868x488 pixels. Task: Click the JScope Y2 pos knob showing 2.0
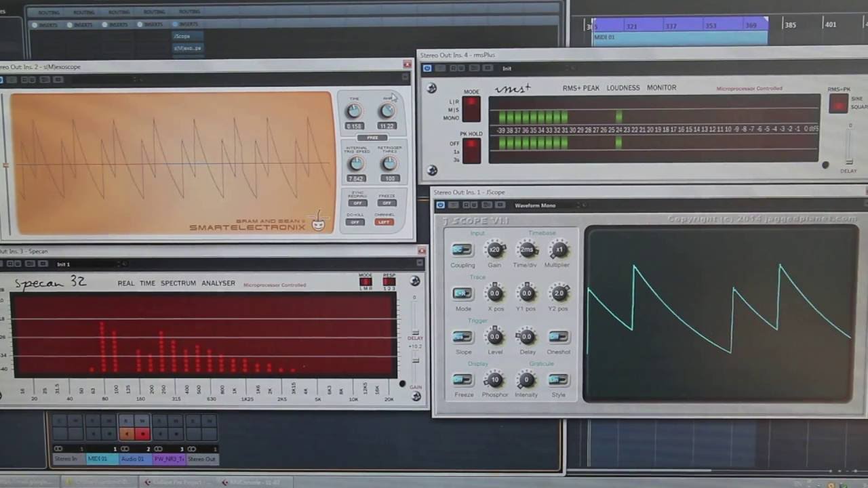click(x=559, y=293)
